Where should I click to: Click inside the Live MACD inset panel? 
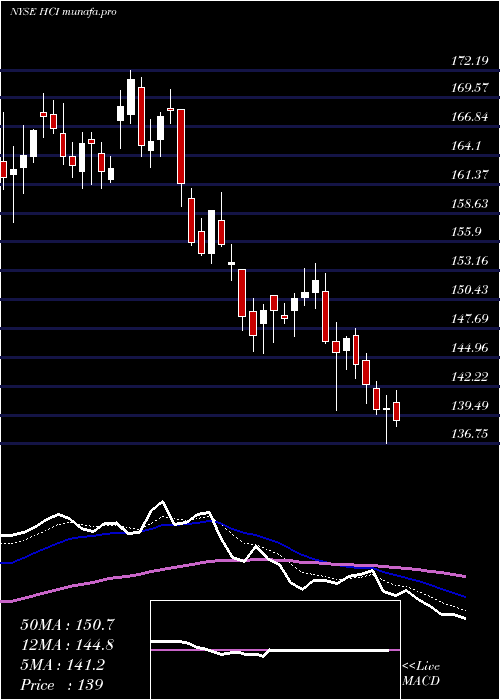point(275,650)
